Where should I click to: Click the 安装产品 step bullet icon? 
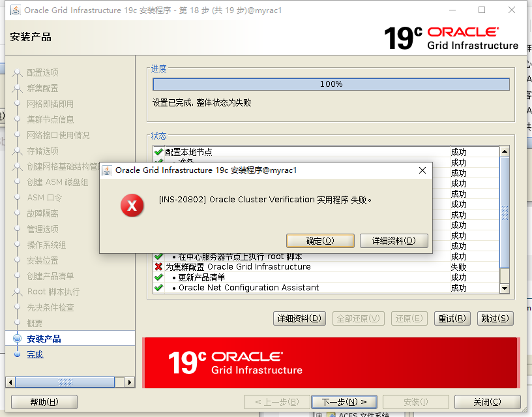coord(17,339)
